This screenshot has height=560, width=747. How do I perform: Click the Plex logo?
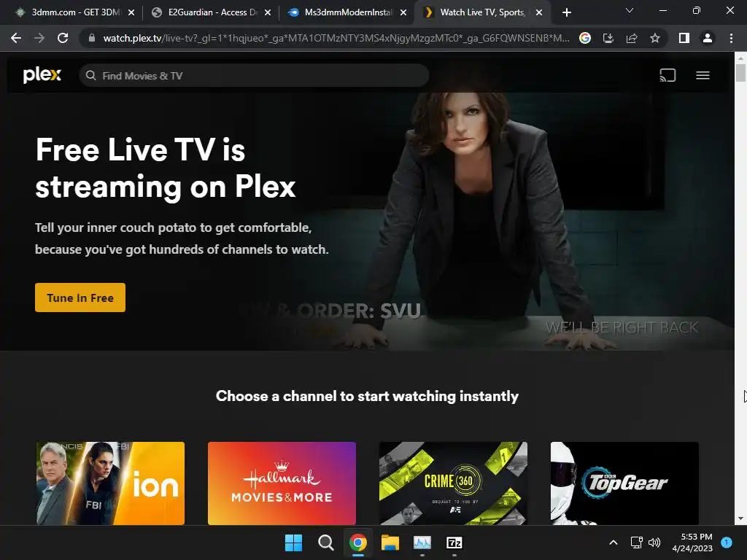tap(42, 75)
